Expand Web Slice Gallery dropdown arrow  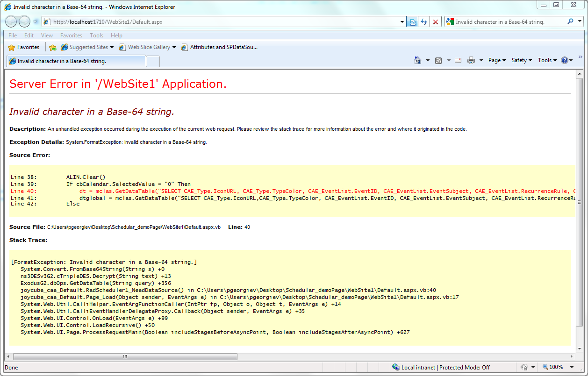[174, 47]
